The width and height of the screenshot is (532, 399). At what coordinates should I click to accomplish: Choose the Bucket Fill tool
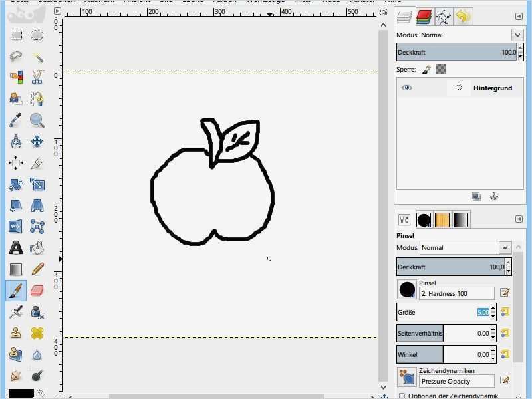click(38, 248)
